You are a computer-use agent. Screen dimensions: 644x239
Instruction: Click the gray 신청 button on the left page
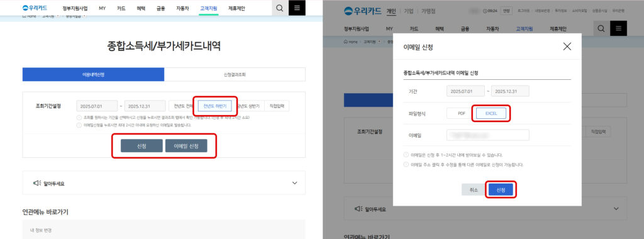click(142, 146)
